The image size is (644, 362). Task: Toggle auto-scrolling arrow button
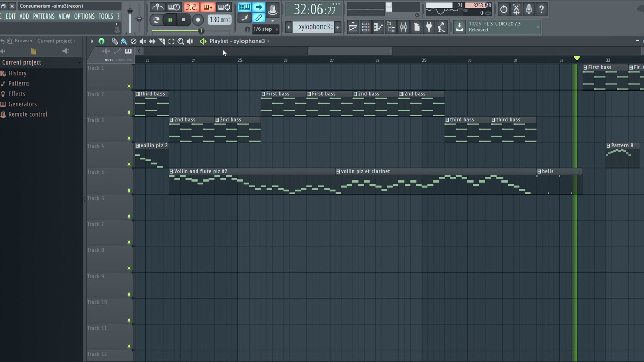(259, 7)
